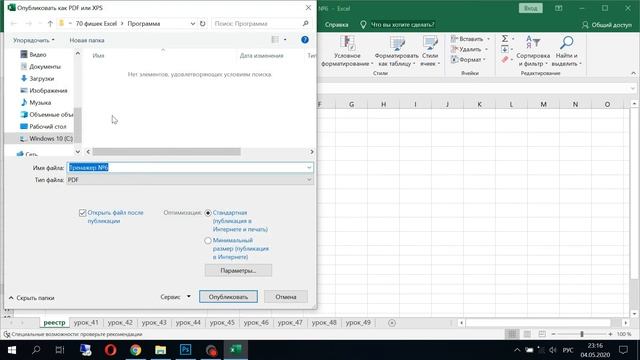This screenshot has height=360, width=640.
Task: Click zoom out minus on status bar
Action: pyautogui.click(x=553, y=334)
